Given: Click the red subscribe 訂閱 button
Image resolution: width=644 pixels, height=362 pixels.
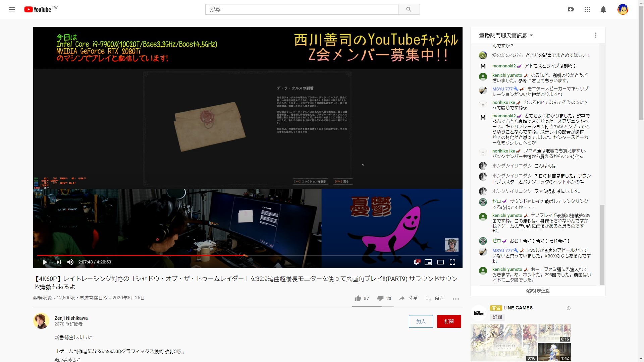Looking at the screenshot, I should 449,321.
